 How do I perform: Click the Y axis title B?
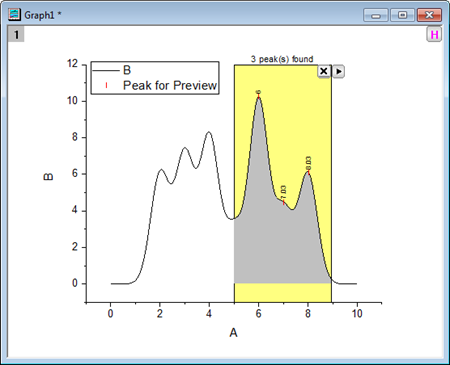pyautogui.click(x=49, y=177)
